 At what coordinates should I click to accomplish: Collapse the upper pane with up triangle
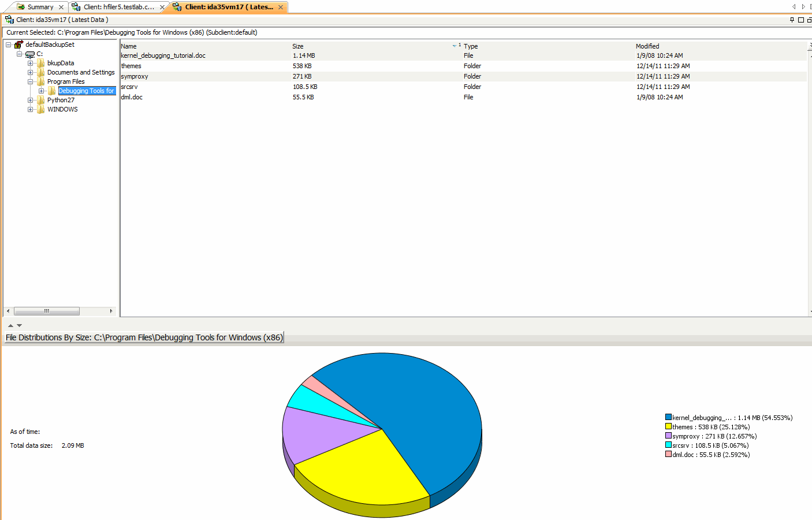point(10,326)
